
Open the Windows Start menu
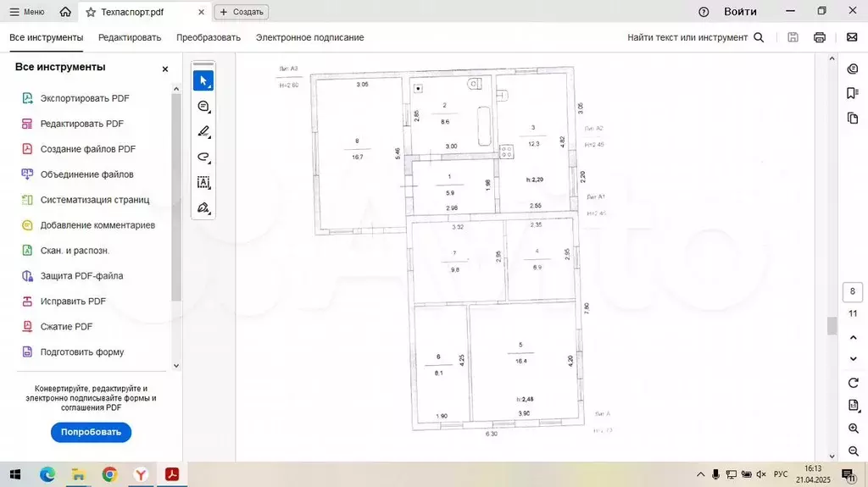point(15,474)
